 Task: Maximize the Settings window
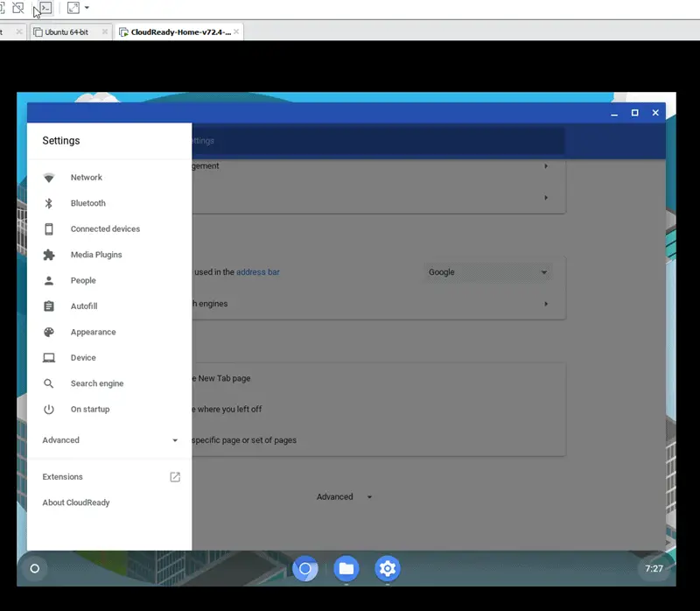click(x=635, y=113)
